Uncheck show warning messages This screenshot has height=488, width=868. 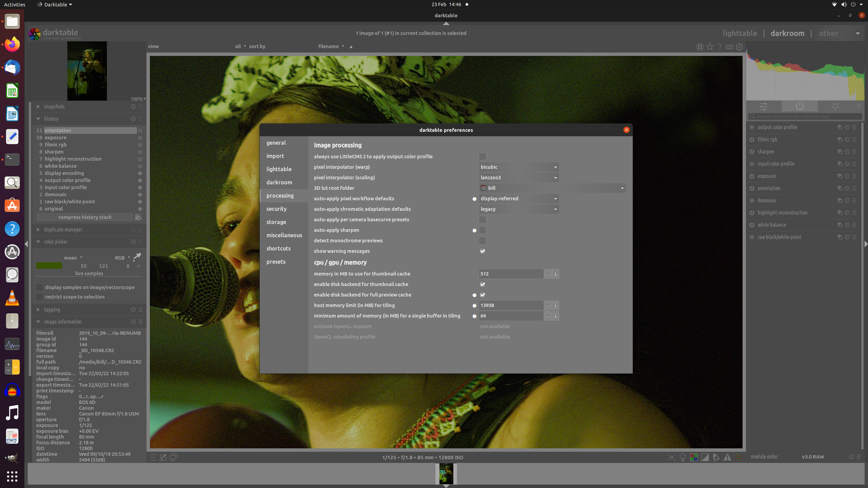(482, 251)
